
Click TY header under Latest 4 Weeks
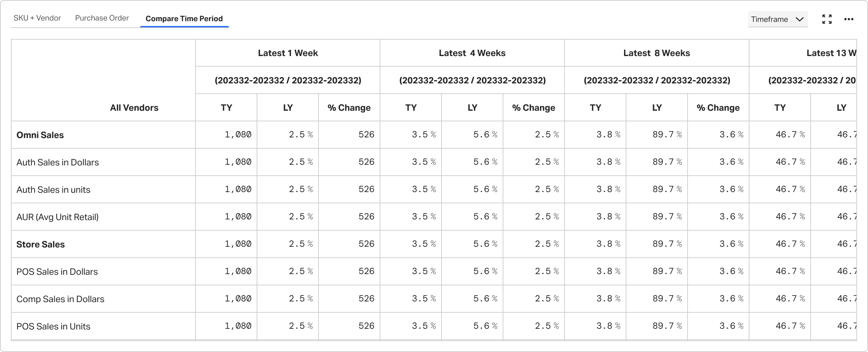(x=411, y=108)
